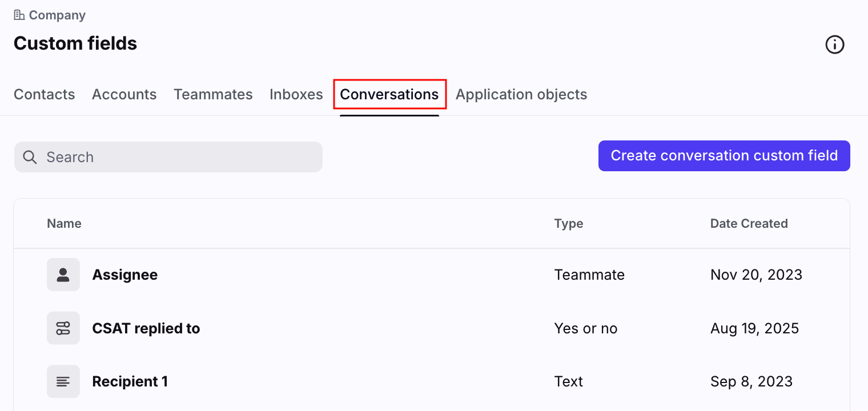This screenshot has height=411, width=868.
Task: Click the Company breadcrumb label
Action: 57,15
